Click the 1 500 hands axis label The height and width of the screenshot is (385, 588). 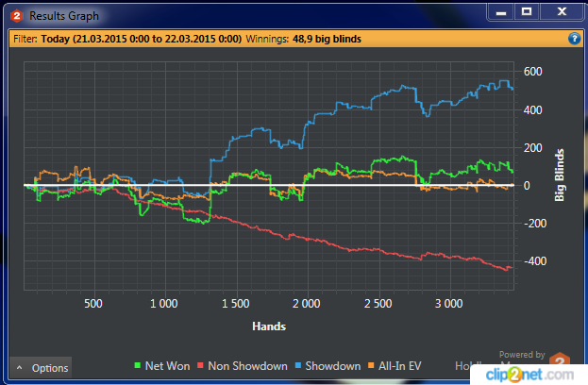click(x=236, y=303)
